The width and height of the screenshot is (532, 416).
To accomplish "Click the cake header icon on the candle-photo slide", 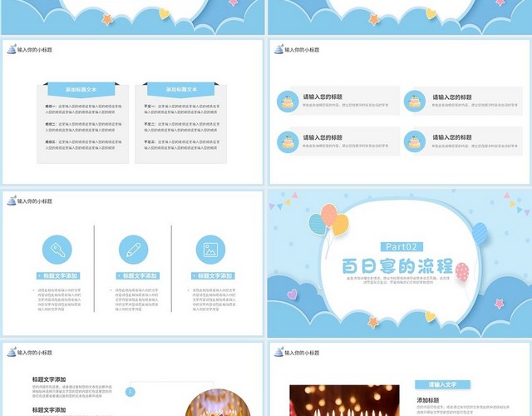I will [x=279, y=352].
